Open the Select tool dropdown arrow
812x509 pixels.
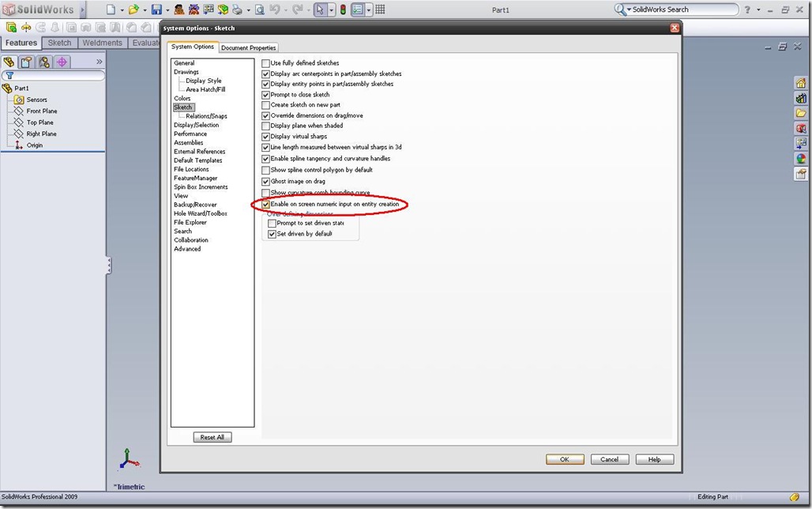[332, 9]
